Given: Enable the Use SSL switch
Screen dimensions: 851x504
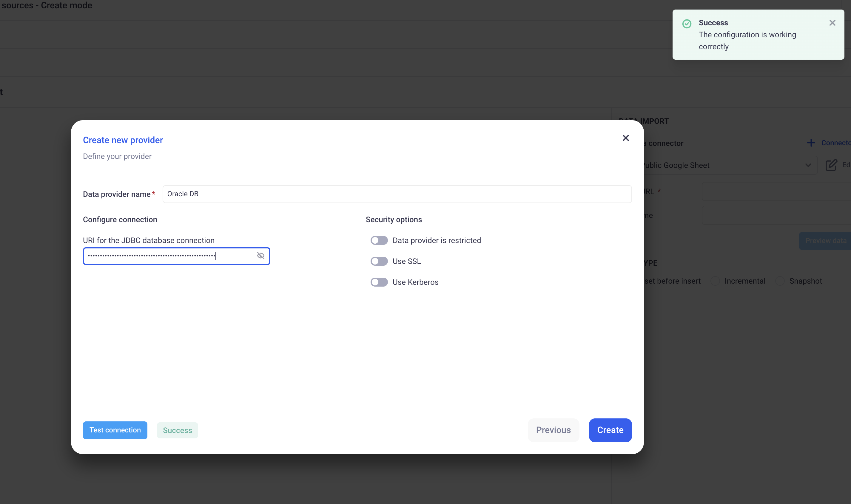Looking at the screenshot, I should click(379, 261).
